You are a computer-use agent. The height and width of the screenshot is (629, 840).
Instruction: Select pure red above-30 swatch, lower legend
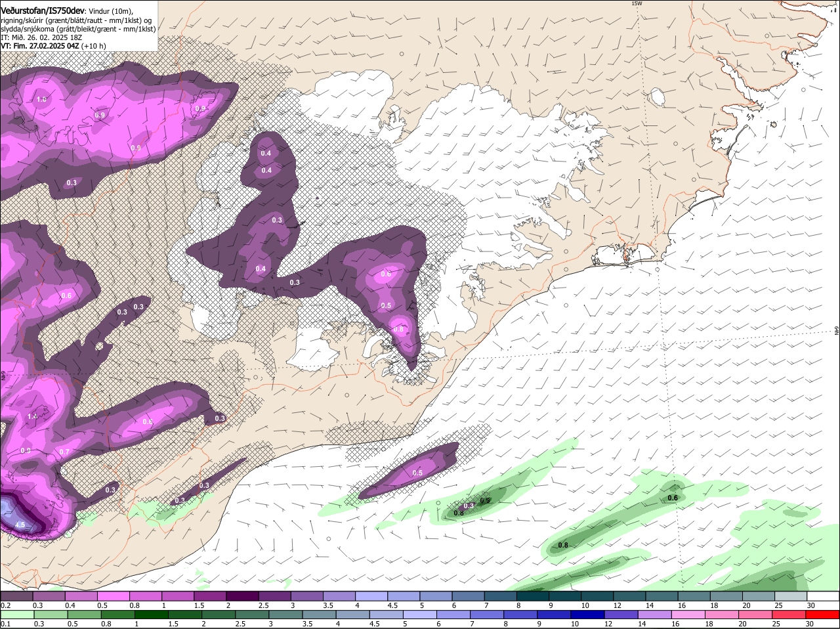tap(824, 615)
